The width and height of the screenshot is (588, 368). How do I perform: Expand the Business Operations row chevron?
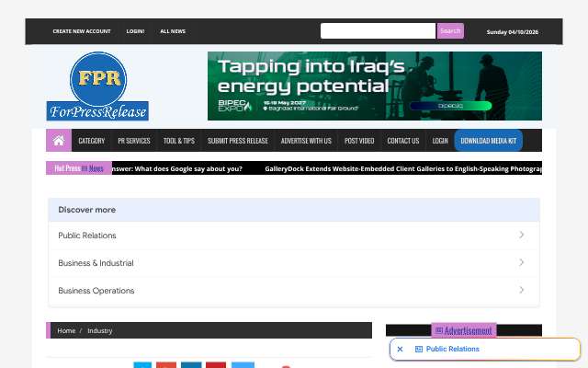(x=521, y=290)
